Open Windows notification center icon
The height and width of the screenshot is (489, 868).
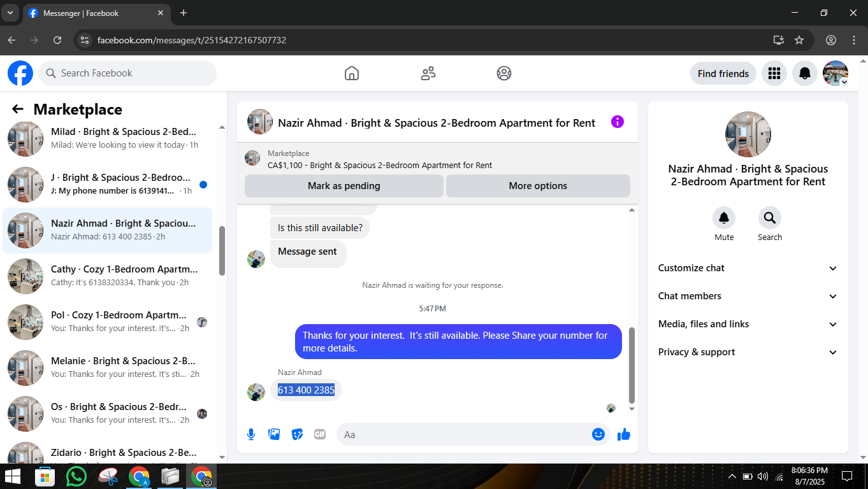847,476
